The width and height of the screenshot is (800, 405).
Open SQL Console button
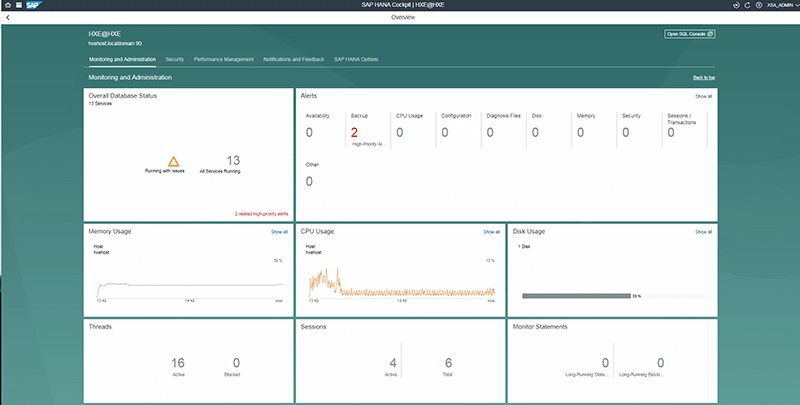pyautogui.click(x=689, y=34)
